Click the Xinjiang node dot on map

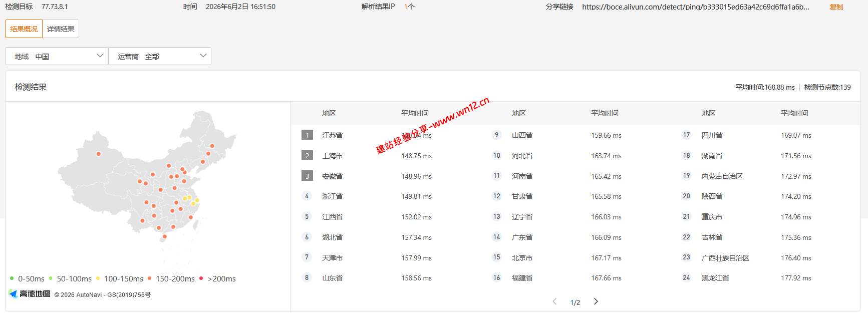[98, 154]
